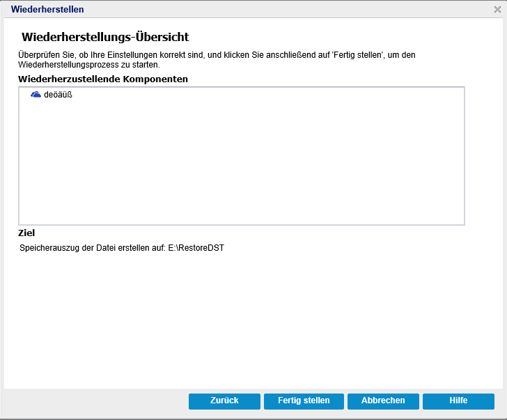This screenshot has height=420, width=507.
Task: Select the deöäüß component entry
Action: (x=58, y=95)
